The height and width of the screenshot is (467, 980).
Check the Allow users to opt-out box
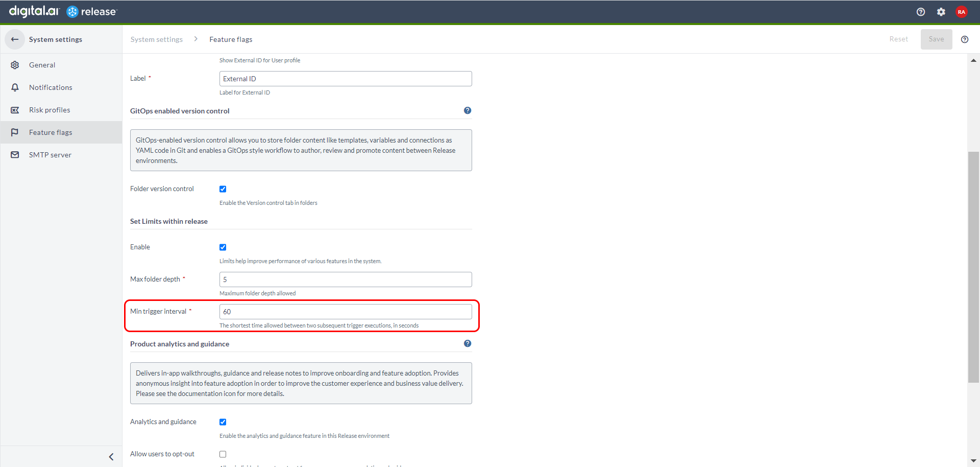(x=223, y=454)
